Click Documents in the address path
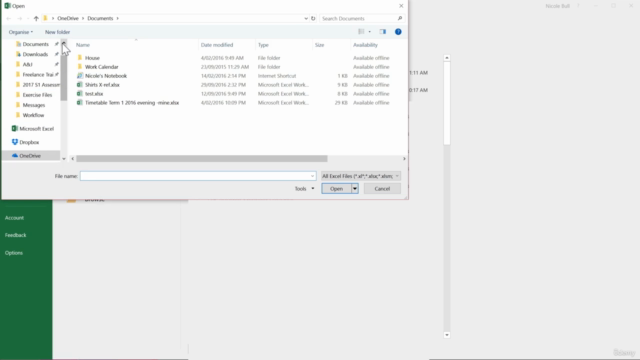The image size is (640, 360). [100, 18]
